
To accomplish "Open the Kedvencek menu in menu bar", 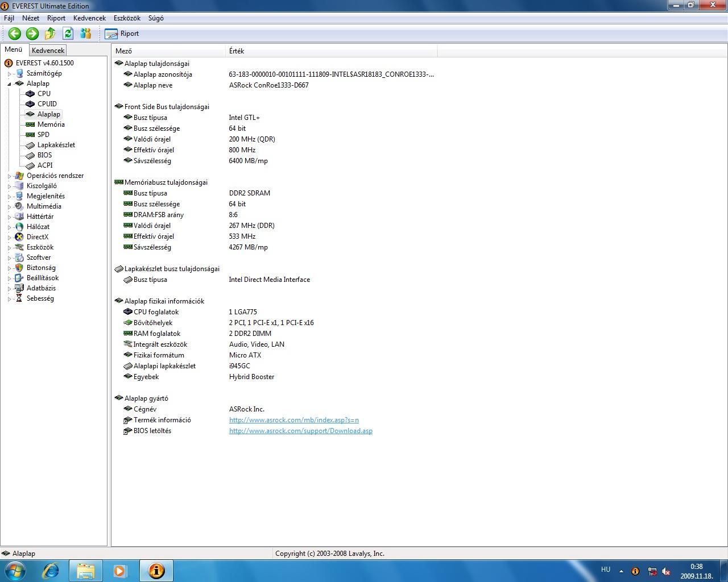I will [89, 18].
